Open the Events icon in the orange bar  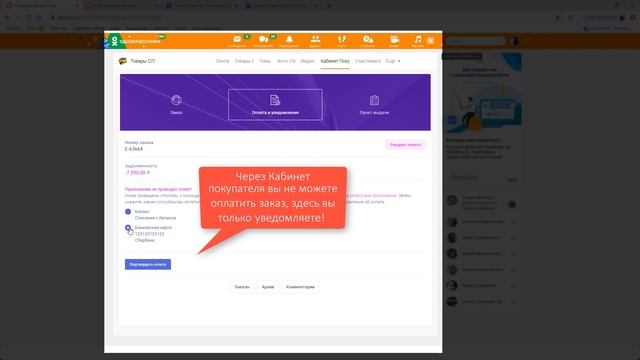(368, 39)
